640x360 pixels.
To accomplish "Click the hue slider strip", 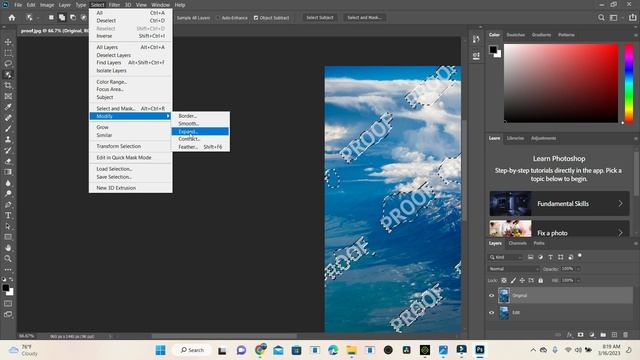I will click(x=629, y=83).
